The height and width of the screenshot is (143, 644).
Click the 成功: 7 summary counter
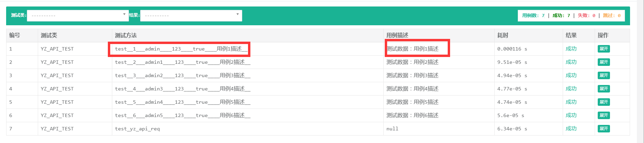pyautogui.click(x=561, y=15)
